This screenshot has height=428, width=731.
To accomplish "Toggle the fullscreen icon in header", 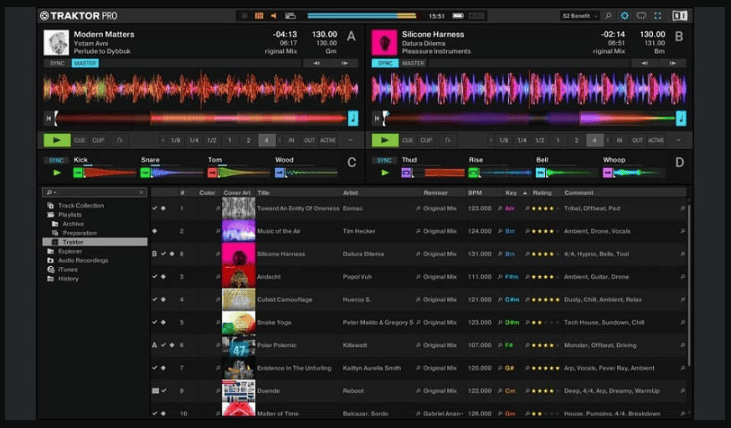I will tap(657, 16).
